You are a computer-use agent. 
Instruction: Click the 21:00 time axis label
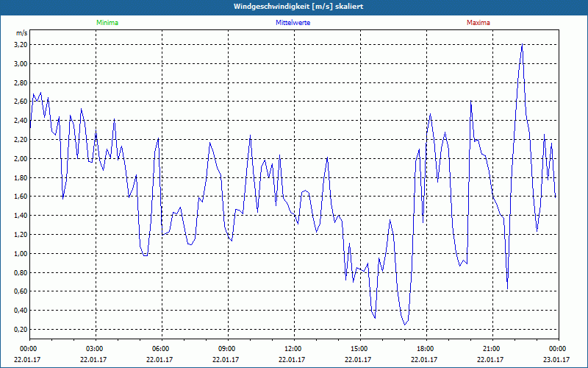(492, 349)
